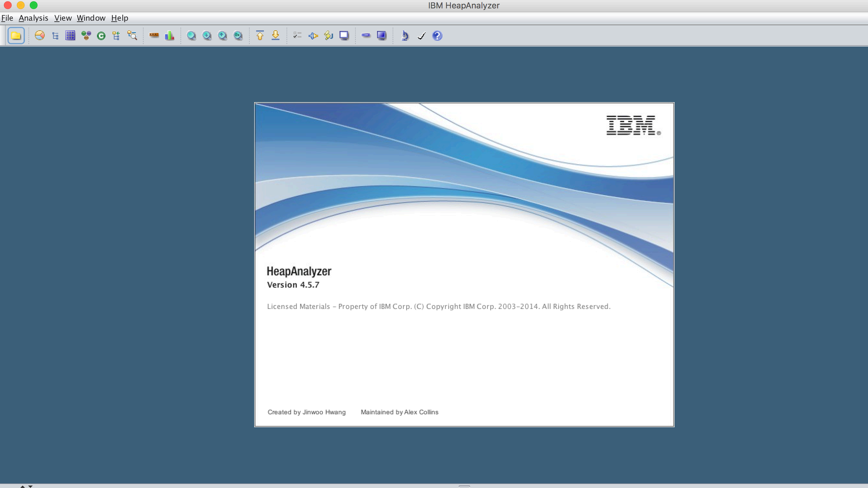Open the View menu
Viewport: 868px width, 488px height.
[x=63, y=18]
